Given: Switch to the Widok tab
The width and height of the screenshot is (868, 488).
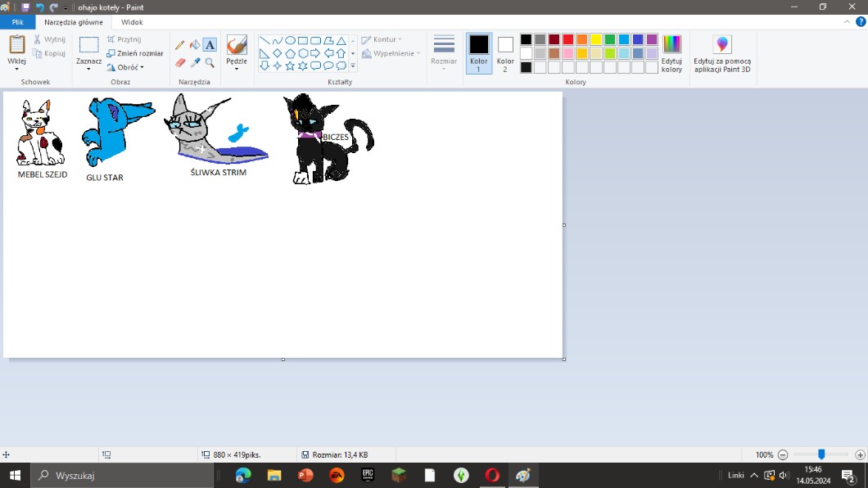Looking at the screenshot, I should point(132,23).
